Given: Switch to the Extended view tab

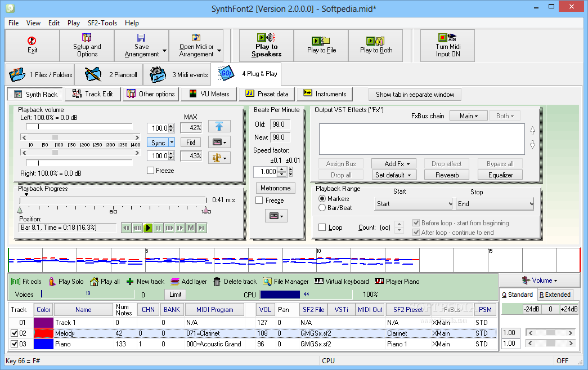Looking at the screenshot, I should pos(555,295).
